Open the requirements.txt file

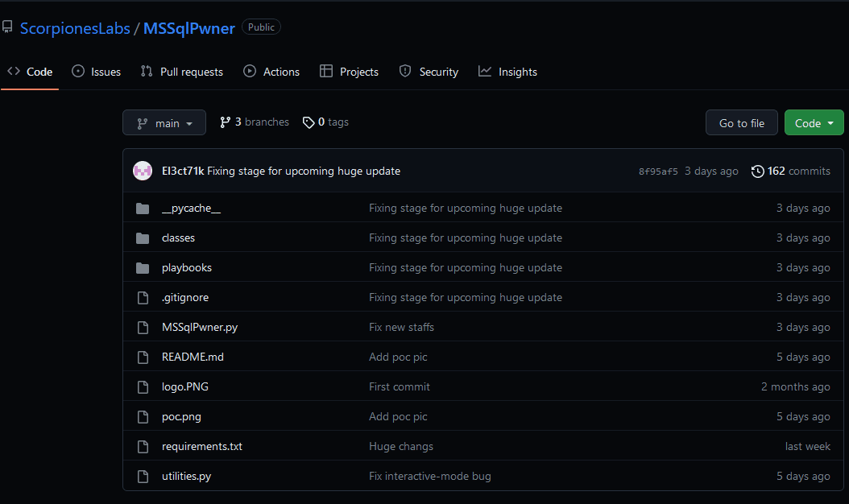(x=202, y=447)
